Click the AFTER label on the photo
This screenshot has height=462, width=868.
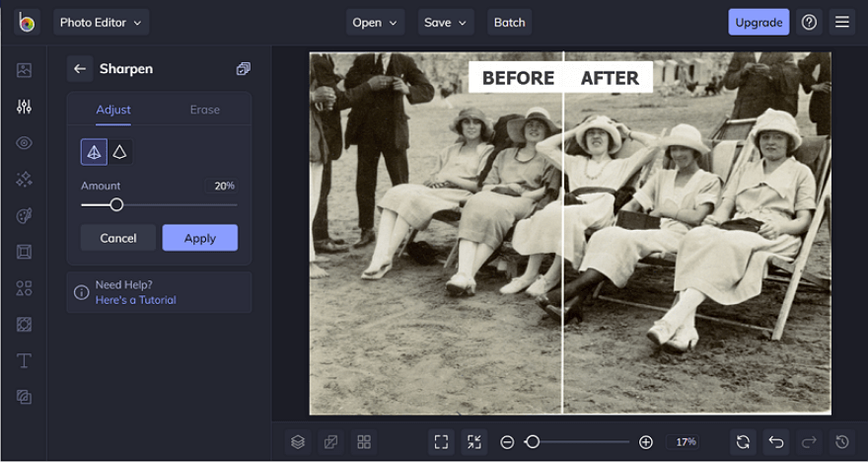click(x=610, y=78)
